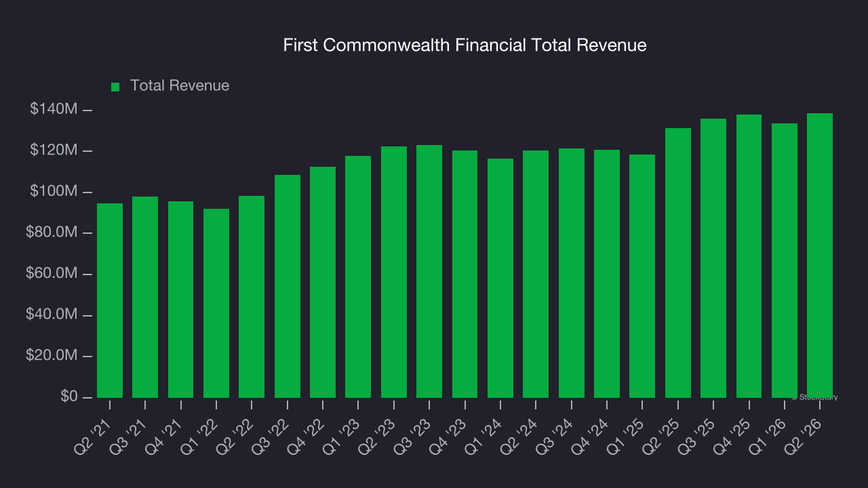Pick the Q3 '22 revenue bar
This screenshot has height=488, width=868.
point(288,286)
